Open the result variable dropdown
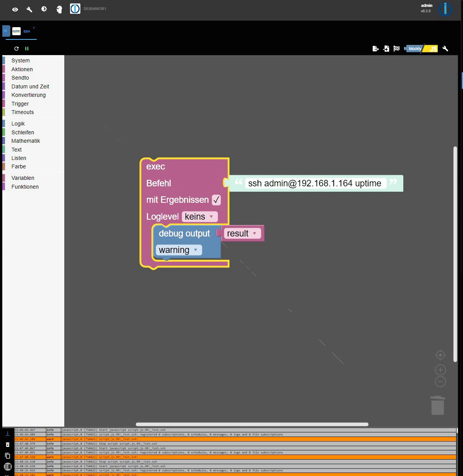This screenshot has width=463, height=476. point(242,233)
